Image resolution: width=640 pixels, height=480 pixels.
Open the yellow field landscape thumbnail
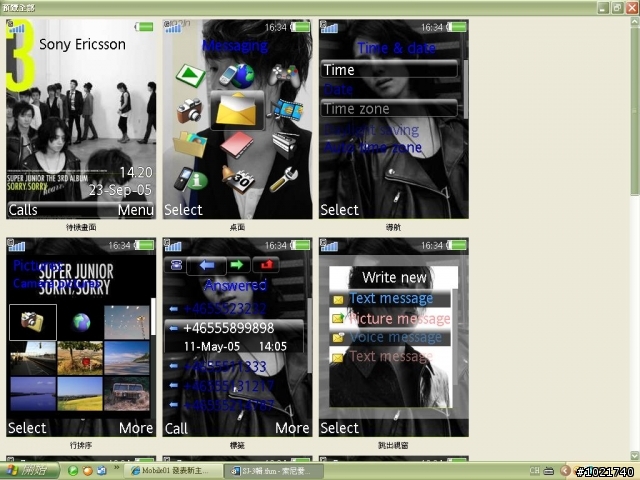[80, 393]
